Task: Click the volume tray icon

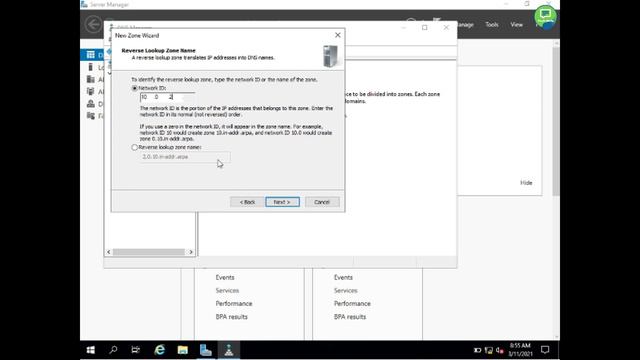Action: coord(500,350)
